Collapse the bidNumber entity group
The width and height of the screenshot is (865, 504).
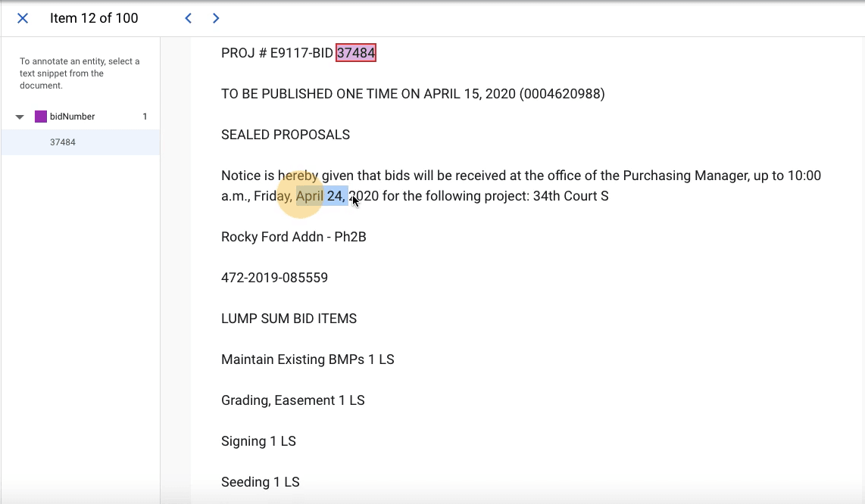pos(20,117)
